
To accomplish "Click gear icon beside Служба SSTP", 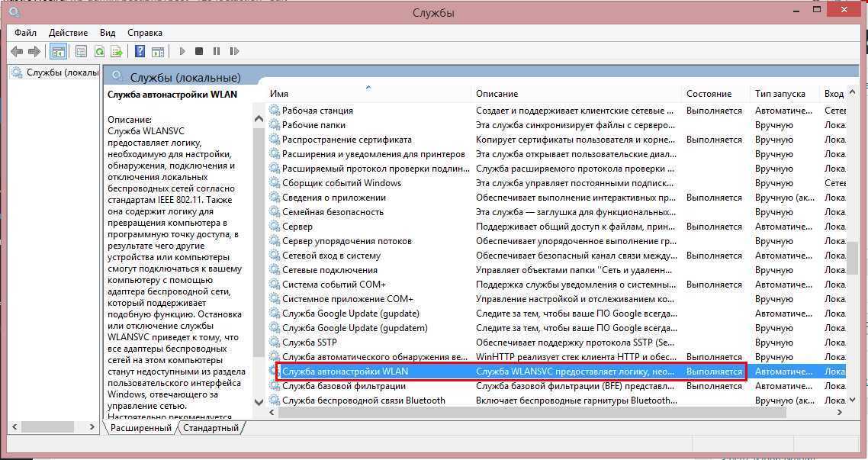I will point(275,342).
